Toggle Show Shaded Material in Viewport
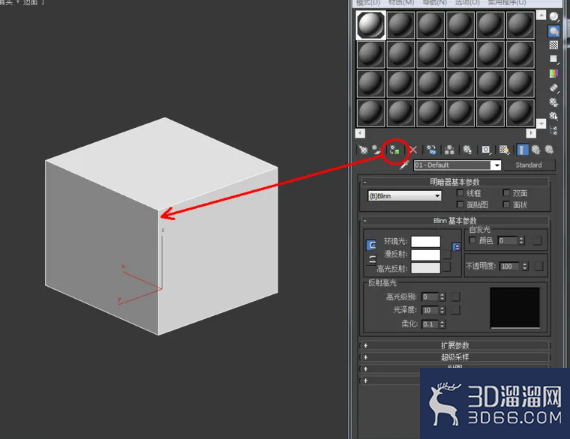This screenshot has height=439, width=570. coord(504,150)
